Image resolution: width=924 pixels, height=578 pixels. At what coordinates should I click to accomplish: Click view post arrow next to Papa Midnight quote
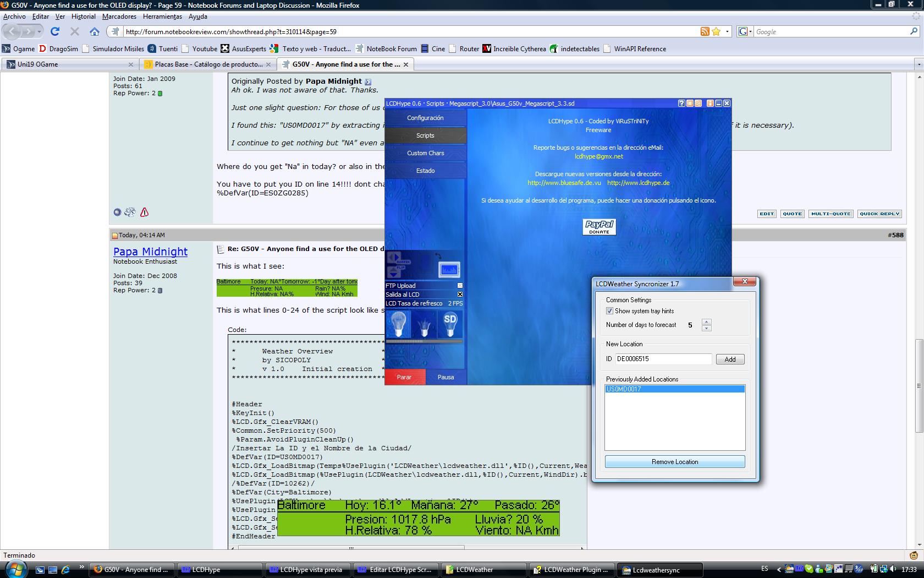368,81
